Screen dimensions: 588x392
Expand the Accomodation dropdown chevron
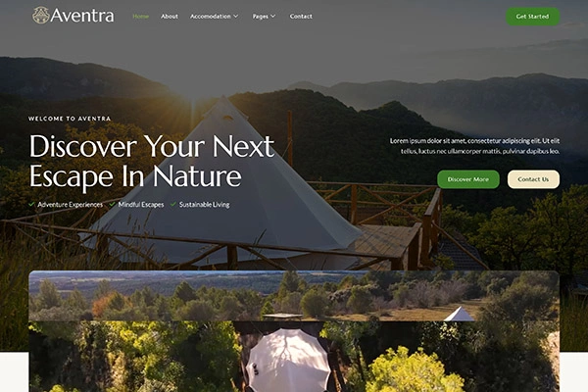point(236,16)
